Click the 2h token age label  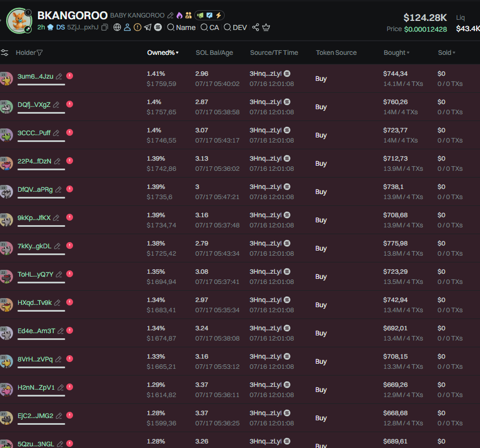(x=41, y=28)
